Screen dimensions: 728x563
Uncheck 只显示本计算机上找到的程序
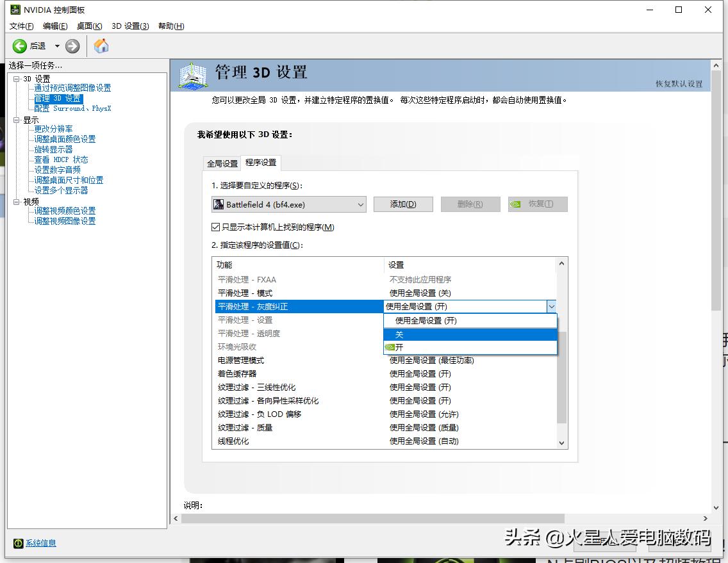(x=215, y=227)
